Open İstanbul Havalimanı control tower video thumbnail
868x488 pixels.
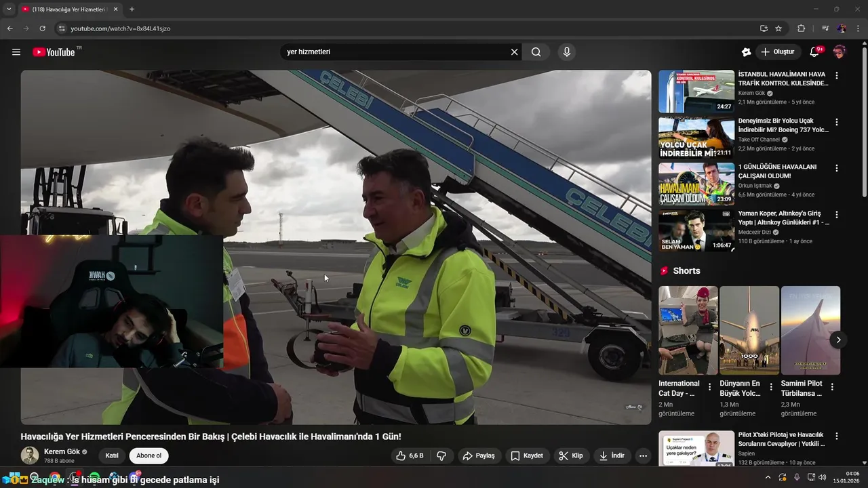(696, 91)
